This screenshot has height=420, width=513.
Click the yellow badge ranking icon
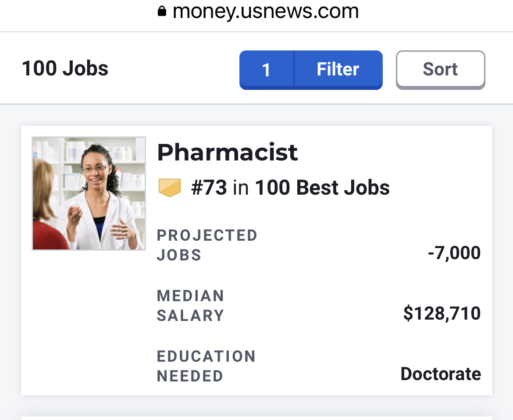169,188
